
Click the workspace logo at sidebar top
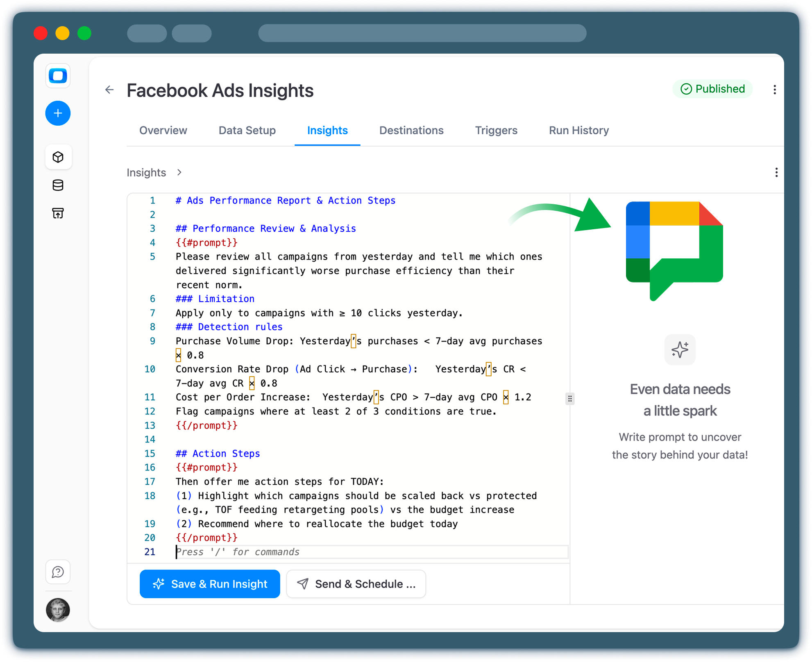58,76
